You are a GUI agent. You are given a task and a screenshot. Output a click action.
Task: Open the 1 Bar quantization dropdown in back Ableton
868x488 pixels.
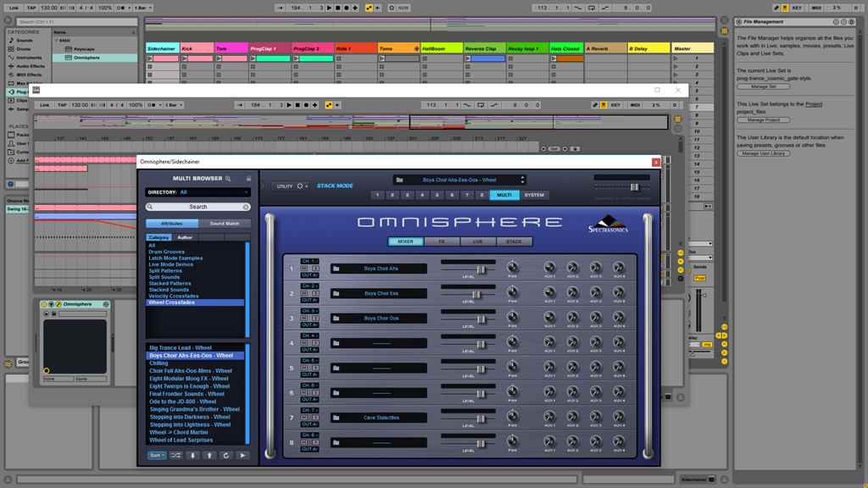coord(142,8)
